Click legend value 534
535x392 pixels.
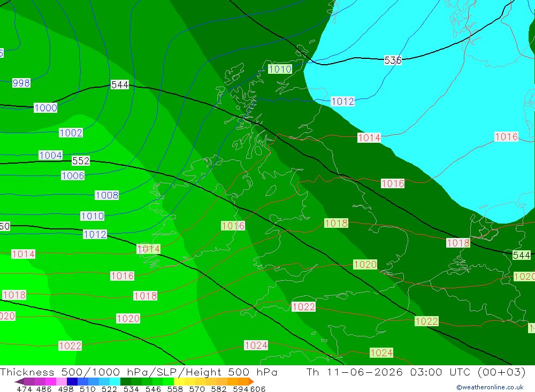point(131,389)
